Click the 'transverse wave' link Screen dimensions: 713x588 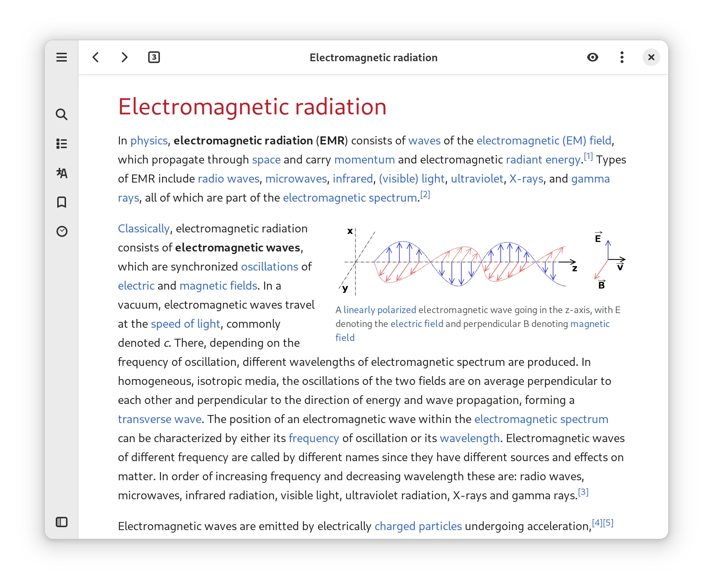160,419
